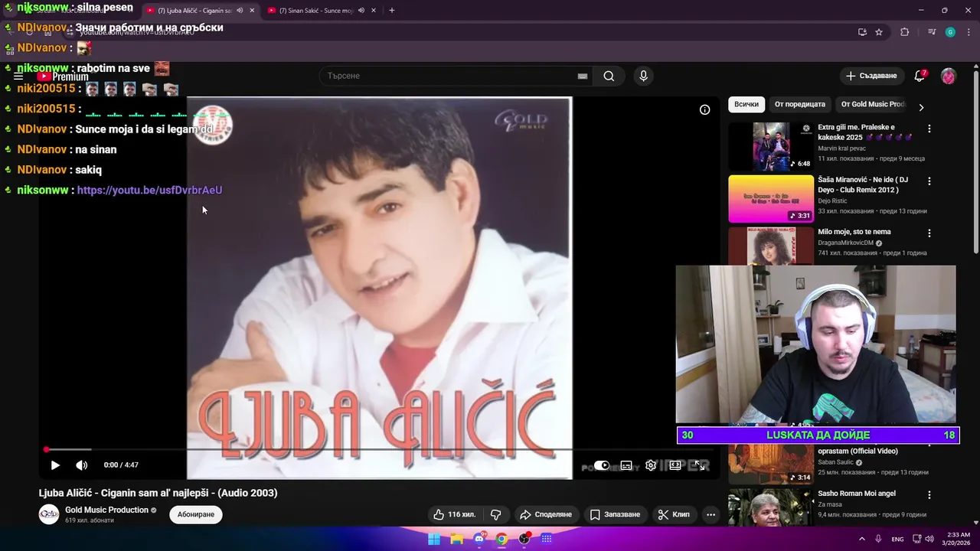Click the page vertical scrollbar
Screen dimensions: 980x551
[975, 161]
